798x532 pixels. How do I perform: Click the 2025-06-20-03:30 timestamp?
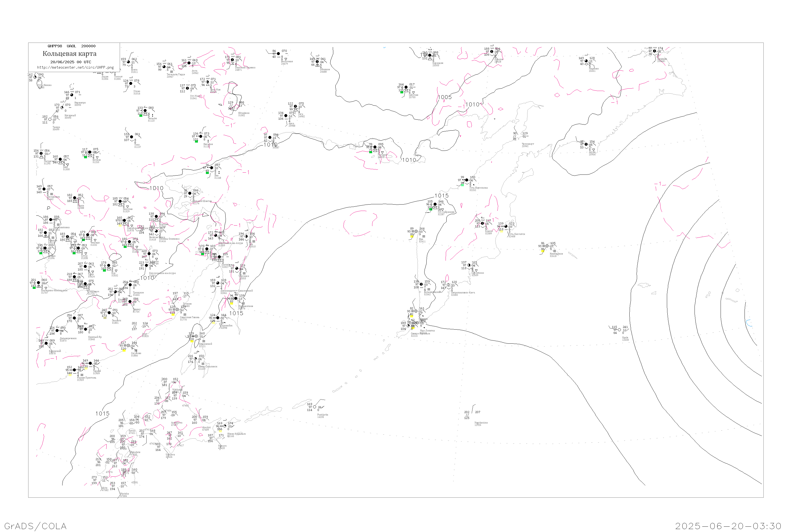[728, 526]
